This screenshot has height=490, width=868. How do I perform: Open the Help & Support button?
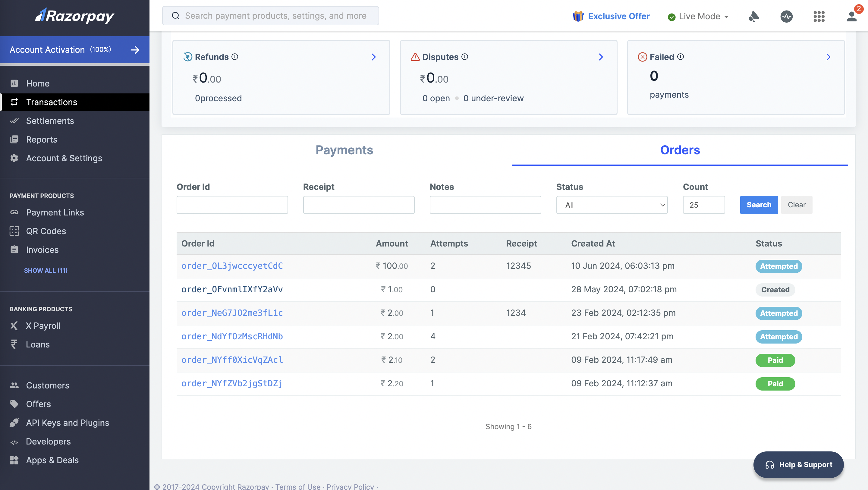(799, 465)
